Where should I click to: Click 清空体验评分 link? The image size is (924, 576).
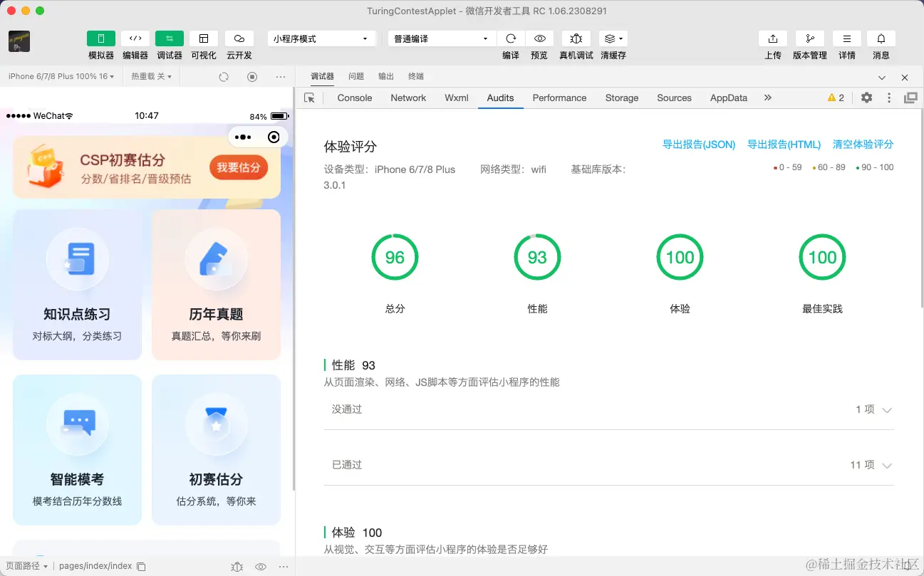[x=863, y=145]
